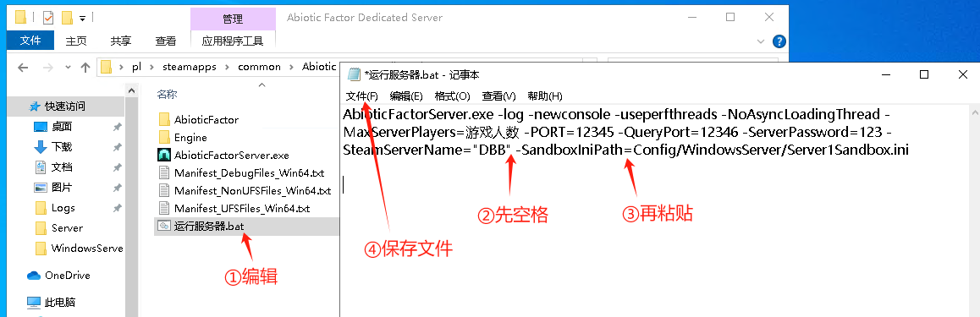Expand the Explorer ribbon chevron

tap(761, 41)
